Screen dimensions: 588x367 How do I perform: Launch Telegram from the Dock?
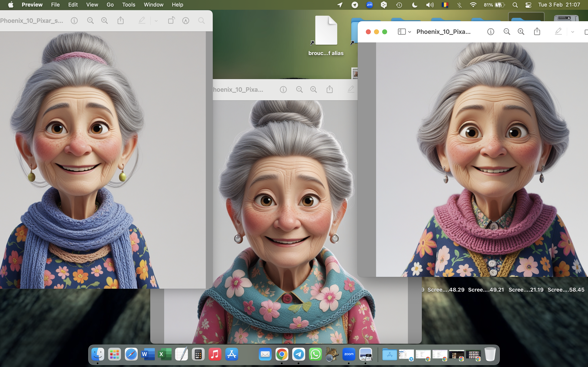click(298, 354)
